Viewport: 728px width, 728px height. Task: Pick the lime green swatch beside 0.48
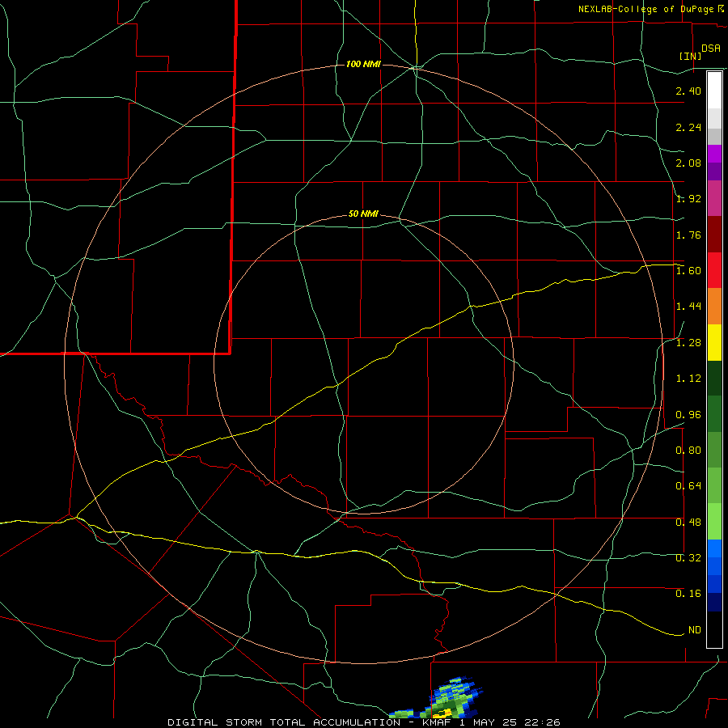(x=714, y=522)
